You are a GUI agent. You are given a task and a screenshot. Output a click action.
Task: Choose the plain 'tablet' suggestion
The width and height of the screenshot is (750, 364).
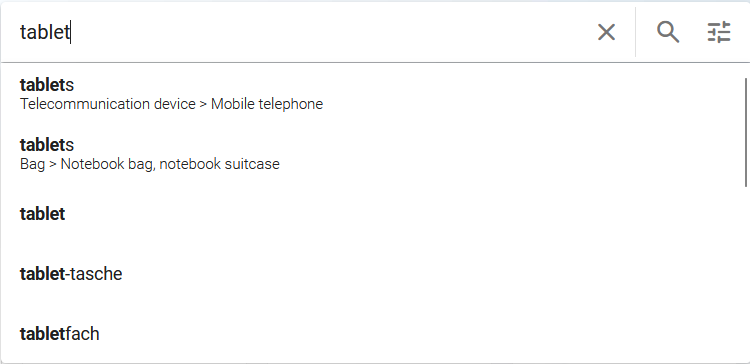tap(373, 214)
